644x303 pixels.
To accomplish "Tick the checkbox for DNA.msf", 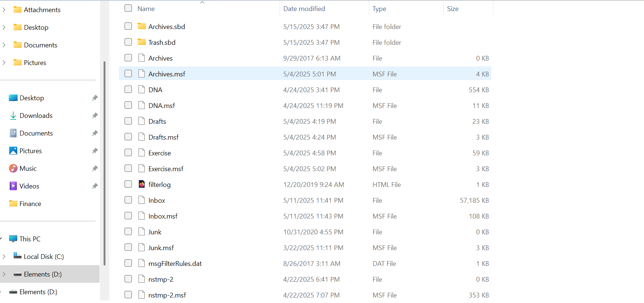I will 128,105.
